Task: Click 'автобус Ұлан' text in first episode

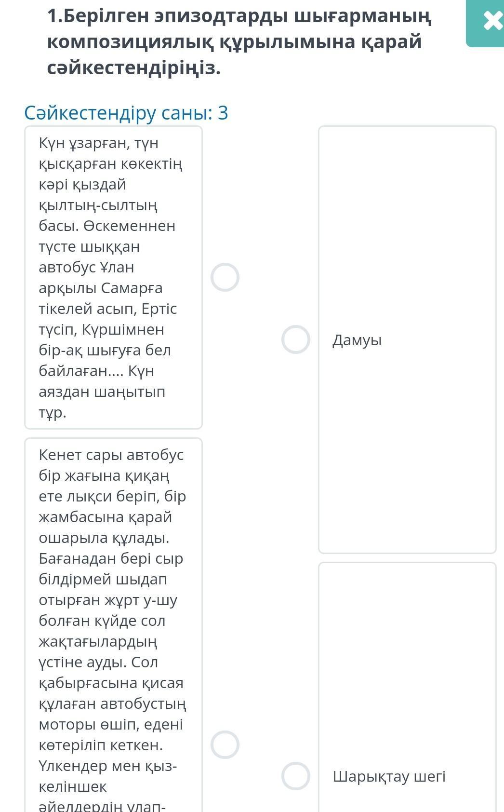Action: 86,267
